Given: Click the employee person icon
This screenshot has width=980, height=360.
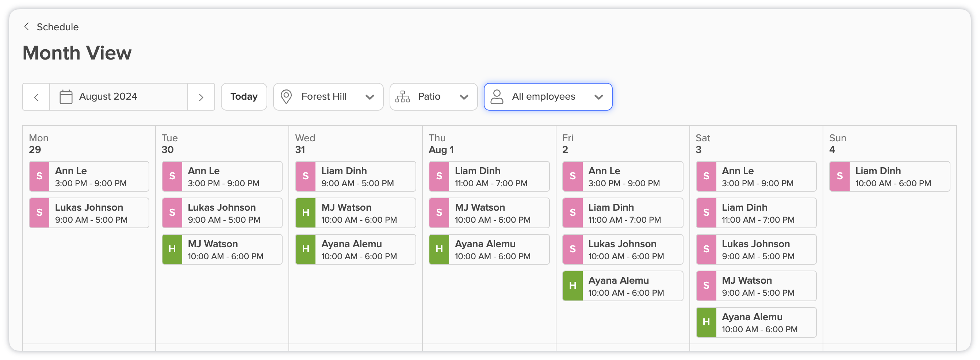Looking at the screenshot, I should pyautogui.click(x=497, y=97).
